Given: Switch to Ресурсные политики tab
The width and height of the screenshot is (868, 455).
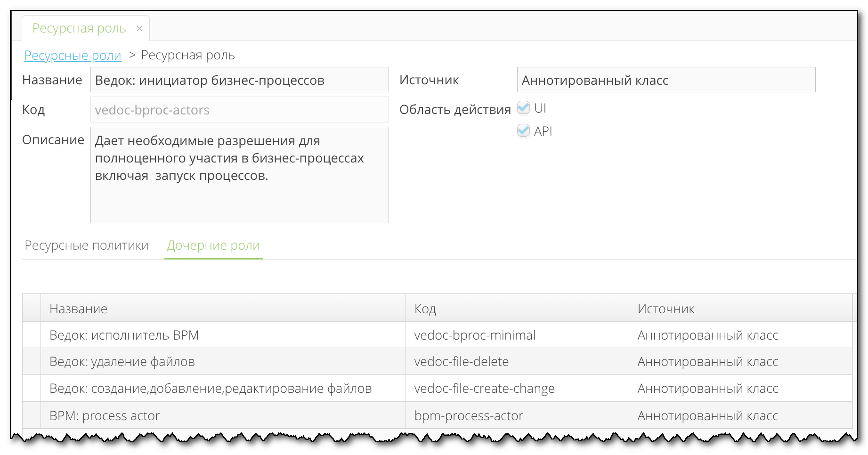Looking at the screenshot, I should pyautogui.click(x=86, y=245).
